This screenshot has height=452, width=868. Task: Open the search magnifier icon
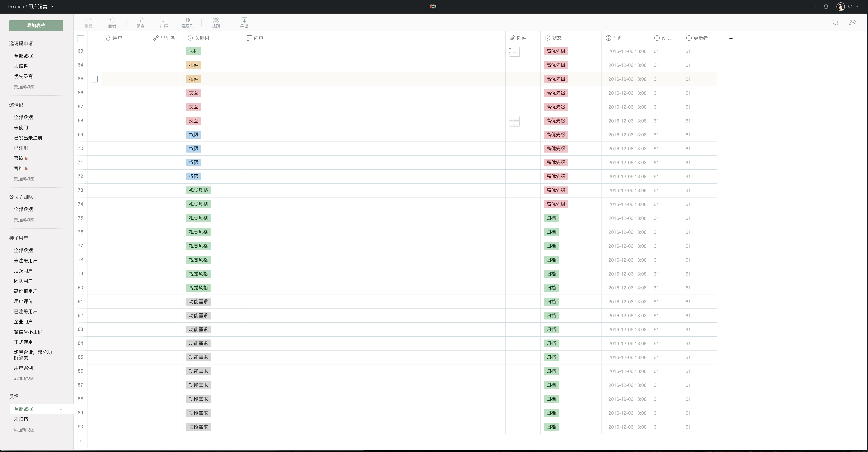click(x=835, y=23)
